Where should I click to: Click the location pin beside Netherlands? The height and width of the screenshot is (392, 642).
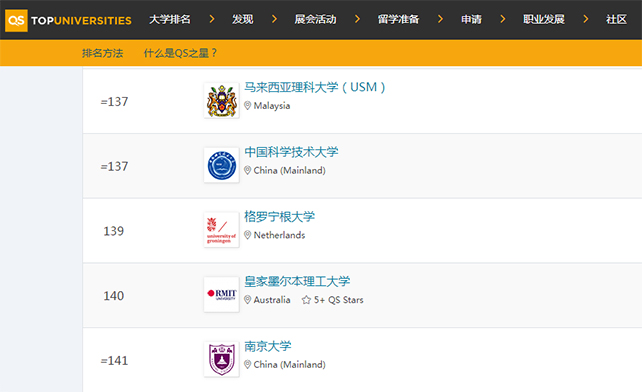(247, 235)
